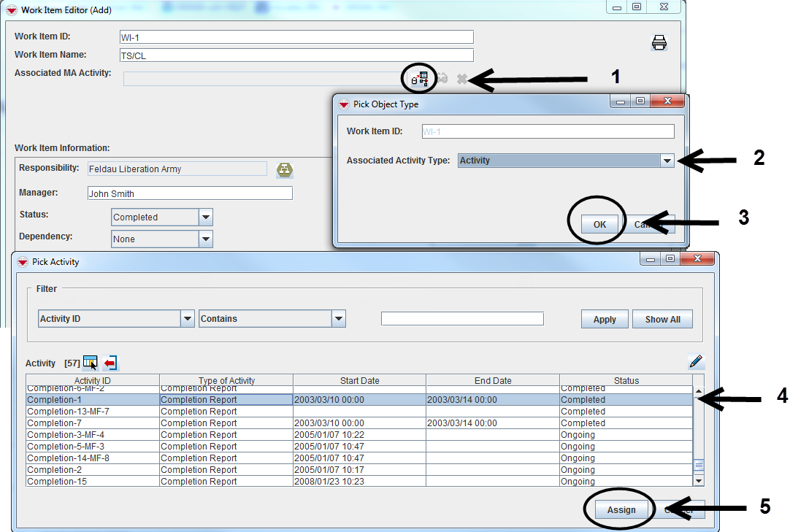The image size is (790, 532).
Task: Open the Contains filter operator dropdown
Action: [338, 319]
